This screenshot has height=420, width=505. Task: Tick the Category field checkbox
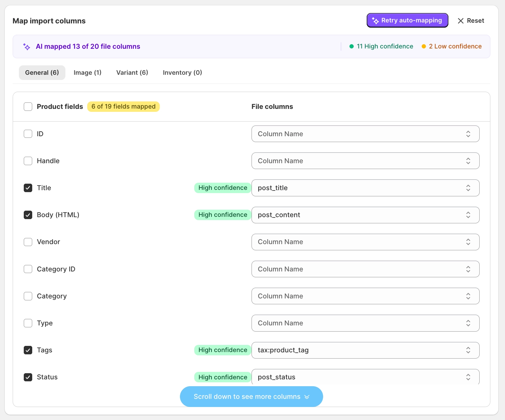[28, 296]
